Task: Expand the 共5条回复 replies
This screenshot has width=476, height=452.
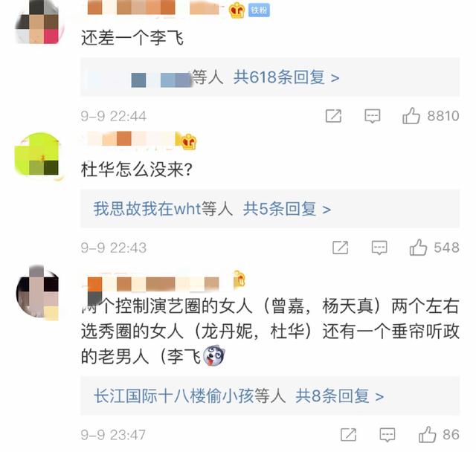Action: 287,209
